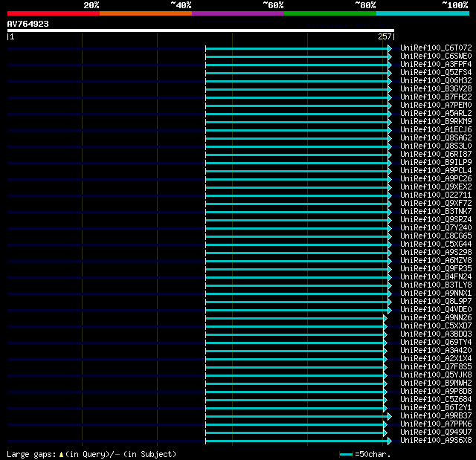Screen dimensions: 476x460
Task: Click the UniRef100_Q9XEX2 label
Action: coord(436,187)
